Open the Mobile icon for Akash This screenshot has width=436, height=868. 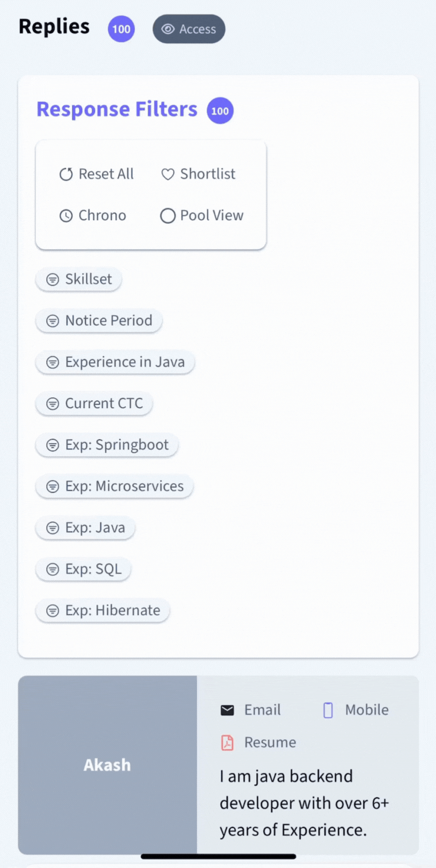coord(327,710)
